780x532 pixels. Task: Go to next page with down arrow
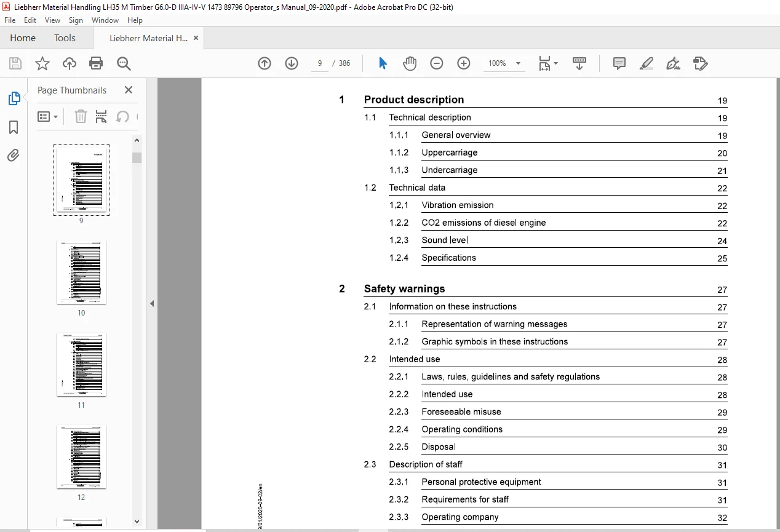(x=292, y=63)
